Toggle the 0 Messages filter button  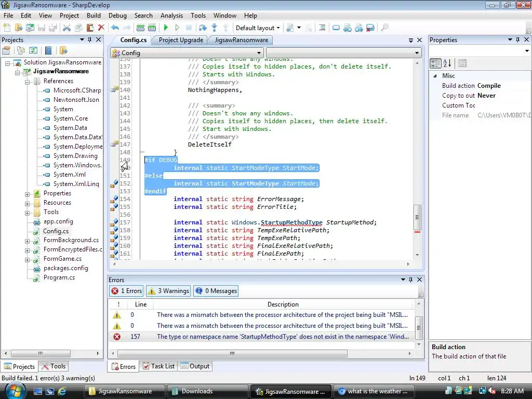click(216, 291)
